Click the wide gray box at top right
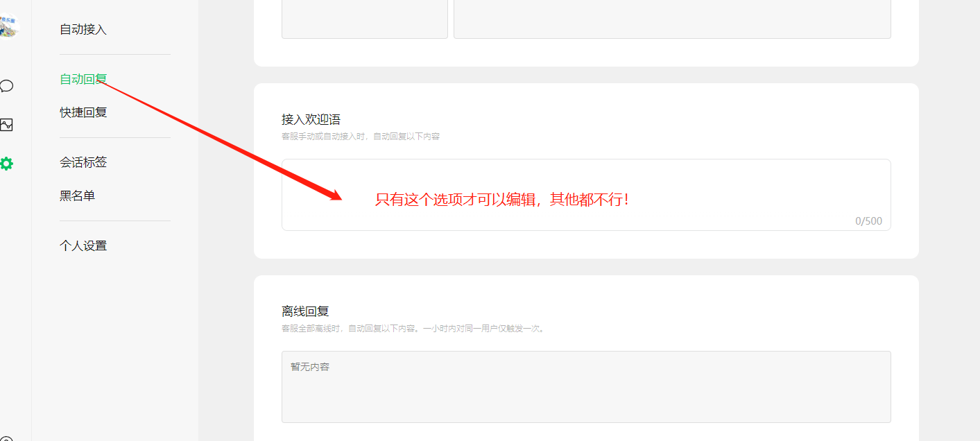The image size is (980, 441). coord(672,19)
